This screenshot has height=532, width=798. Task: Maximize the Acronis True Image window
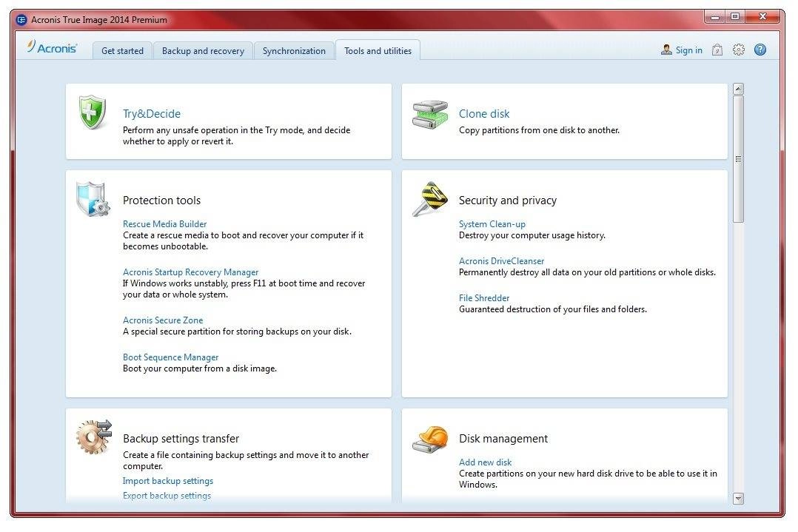(735, 17)
